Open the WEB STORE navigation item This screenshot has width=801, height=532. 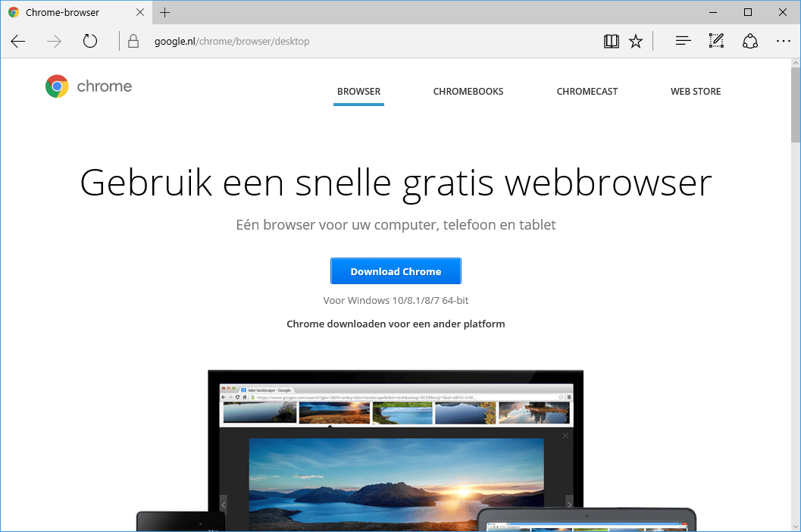tap(695, 92)
